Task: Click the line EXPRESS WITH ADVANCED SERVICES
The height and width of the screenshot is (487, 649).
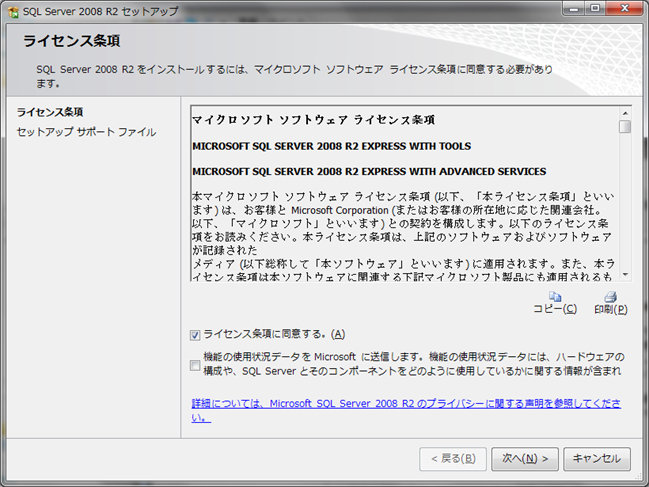Action: click(369, 171)
